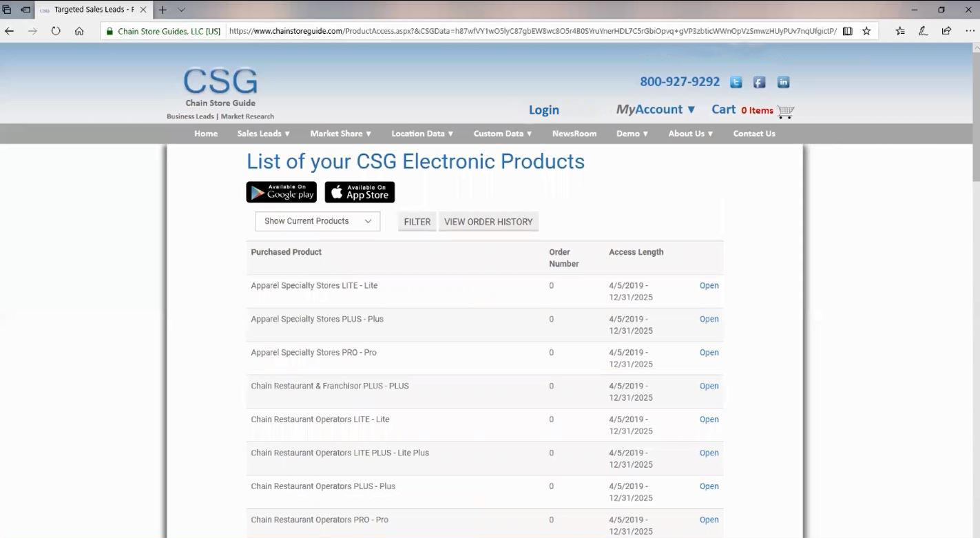Open App Store download badge
This screenshot has height=538, width=980.
point(359,192)
